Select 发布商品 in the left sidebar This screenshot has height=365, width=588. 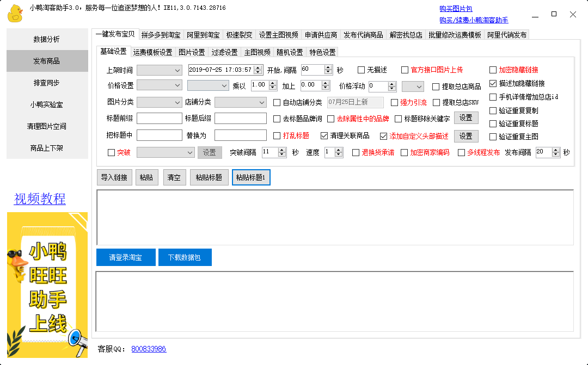click(47, 60)
